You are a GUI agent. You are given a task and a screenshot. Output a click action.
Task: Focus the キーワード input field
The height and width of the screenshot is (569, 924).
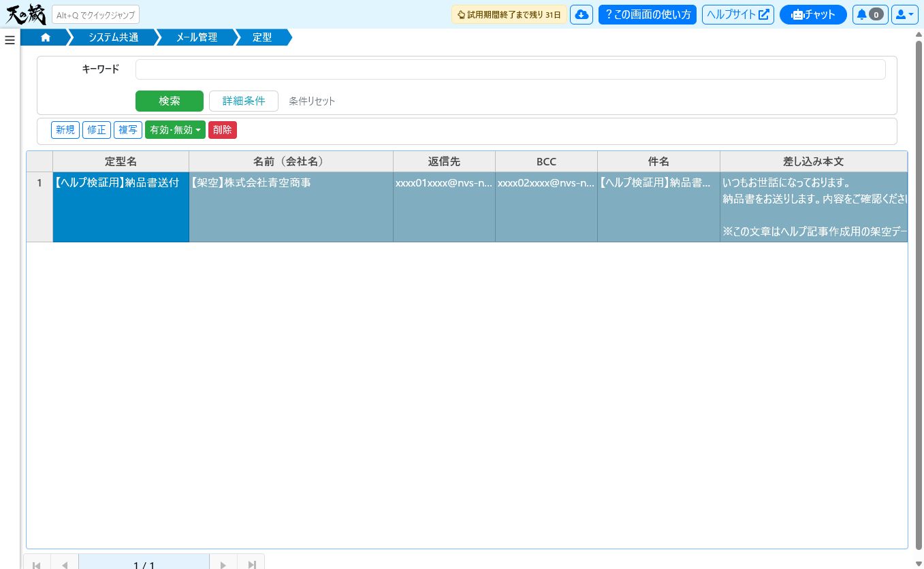[511, 69]
